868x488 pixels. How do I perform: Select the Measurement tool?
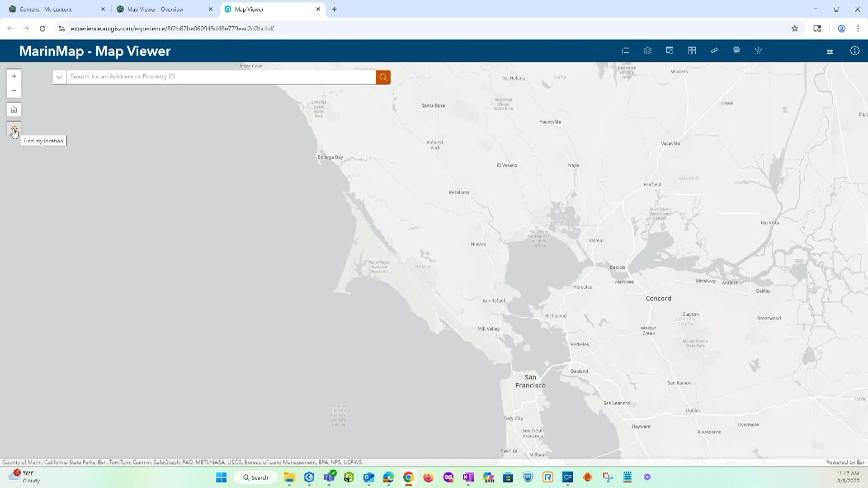714,51
